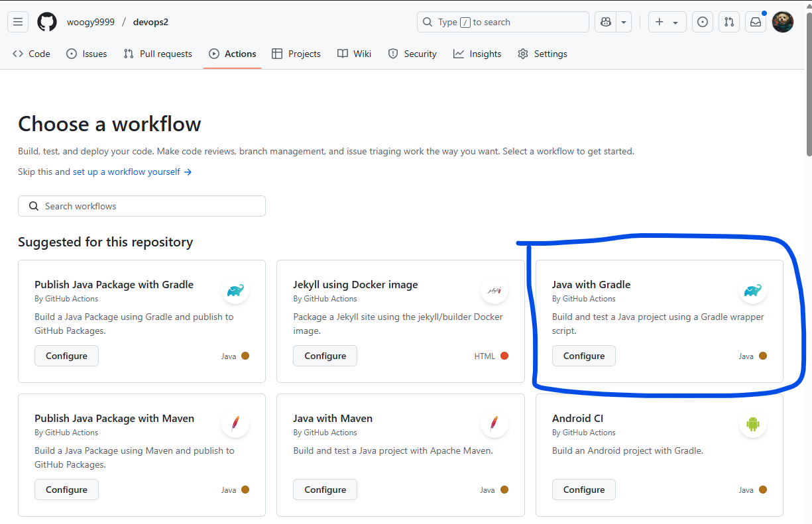Viewport: 812px width, 524px height.
Task: Select the Actions tab
Action: (x=233, y=54)
